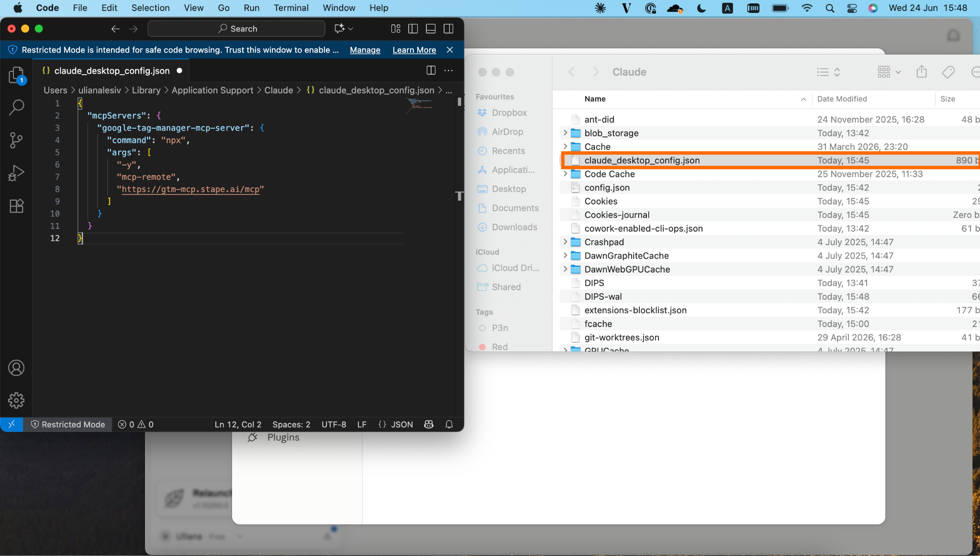Open the Explorer view in VS Code

point(16,75)
